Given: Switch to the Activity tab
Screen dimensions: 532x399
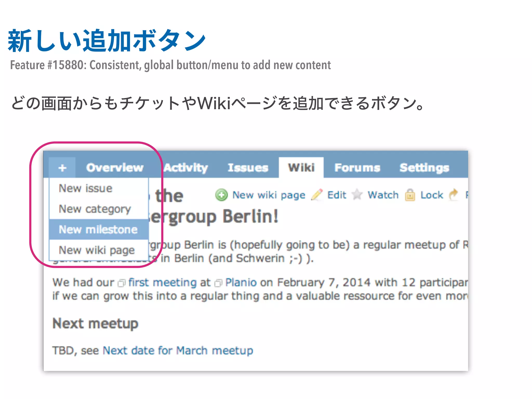Looking at the screenshot, I should [186, 168].
